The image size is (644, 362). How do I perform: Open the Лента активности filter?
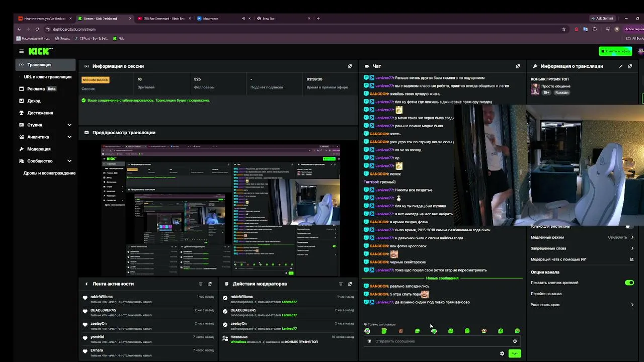[x=201, y=284]
